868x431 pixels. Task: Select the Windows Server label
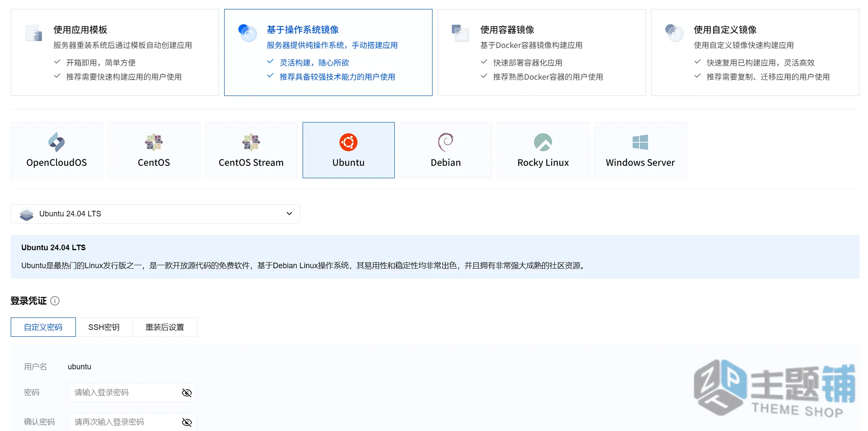[640, 163]
